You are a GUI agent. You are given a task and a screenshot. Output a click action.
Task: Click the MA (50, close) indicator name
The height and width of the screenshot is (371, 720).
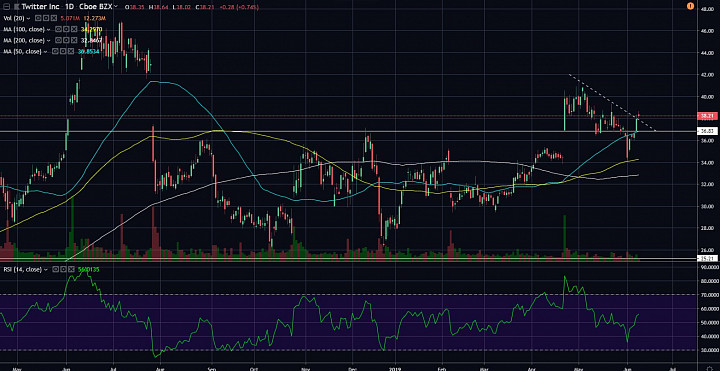click(22, 51)
